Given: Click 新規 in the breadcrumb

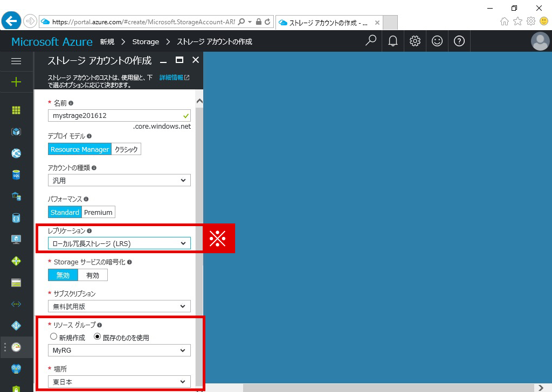Looking at the screenshot, I should 107,41.
